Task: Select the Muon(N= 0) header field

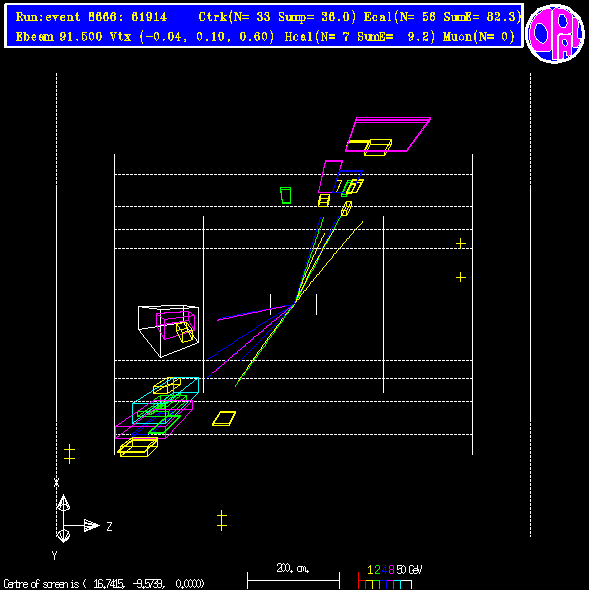Action: click(479, 36)
